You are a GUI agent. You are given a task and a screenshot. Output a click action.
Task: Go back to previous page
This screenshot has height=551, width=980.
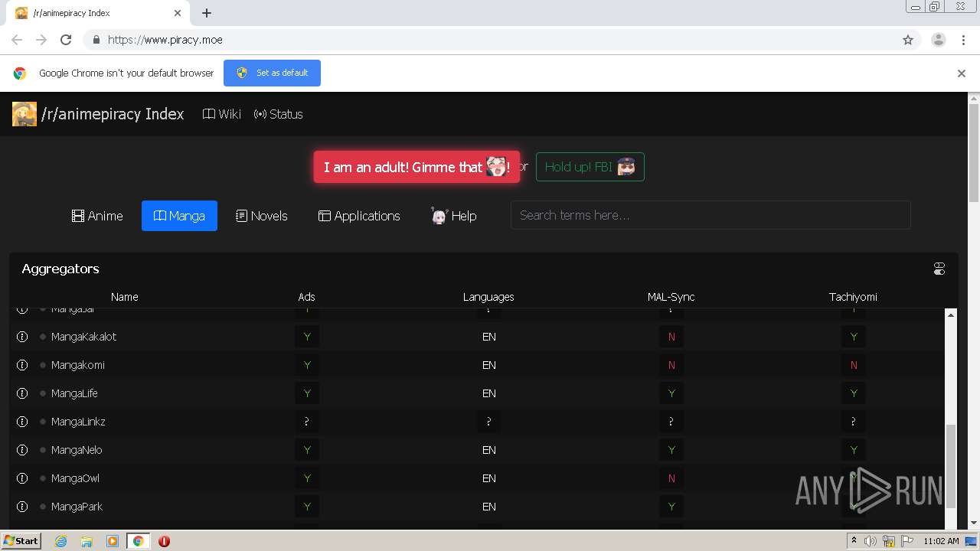pyautogui.click(x=17, y=40)
